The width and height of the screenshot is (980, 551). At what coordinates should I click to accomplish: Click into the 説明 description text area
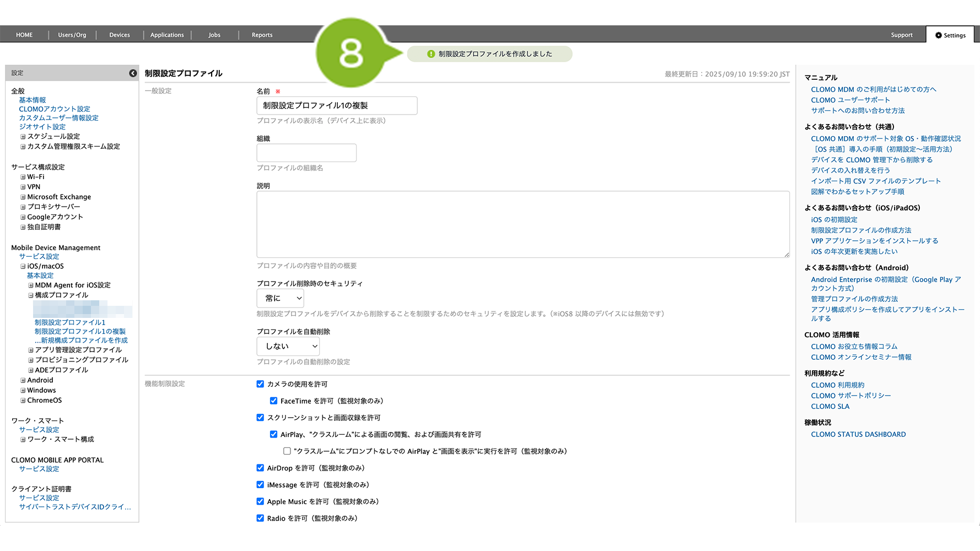click(x=523, y=224)
